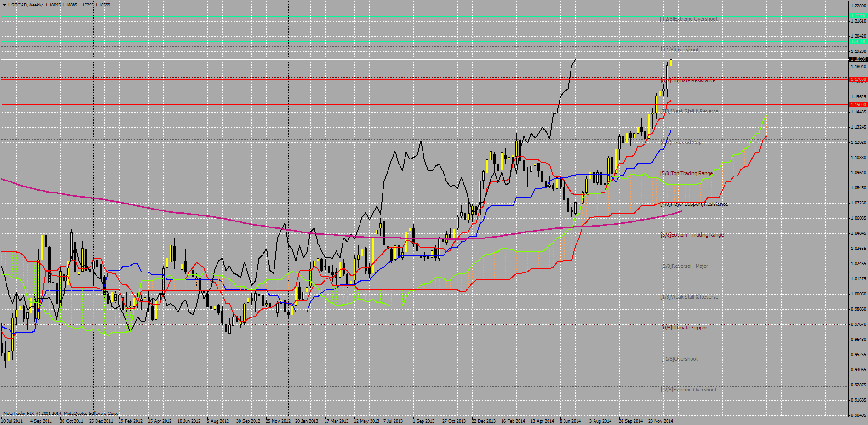The height and width of the screenshot is (425, 868).
Task: Select the OHLC values 1.18095 1.18885 1.17295 1.18599
Action: (x=78, y=5)
